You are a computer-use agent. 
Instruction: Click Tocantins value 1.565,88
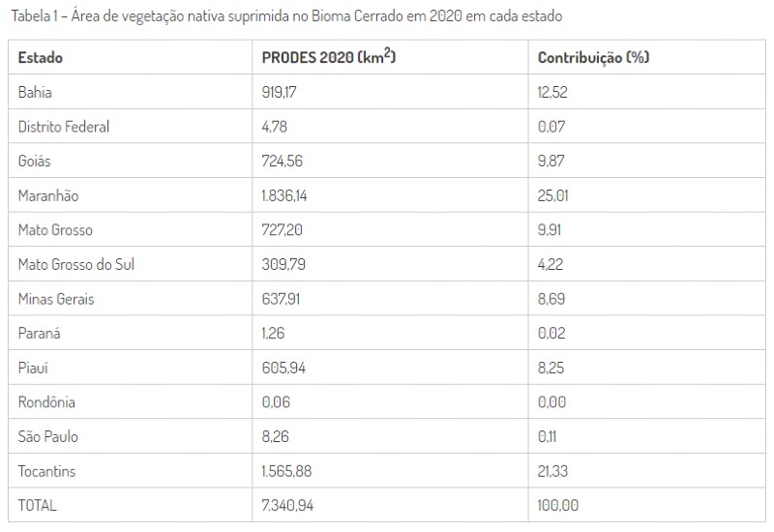(x=286, y=471)
